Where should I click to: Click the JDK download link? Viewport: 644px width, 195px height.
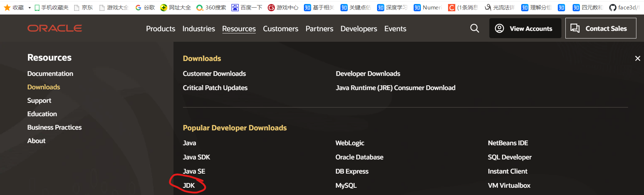pos(189,186)
